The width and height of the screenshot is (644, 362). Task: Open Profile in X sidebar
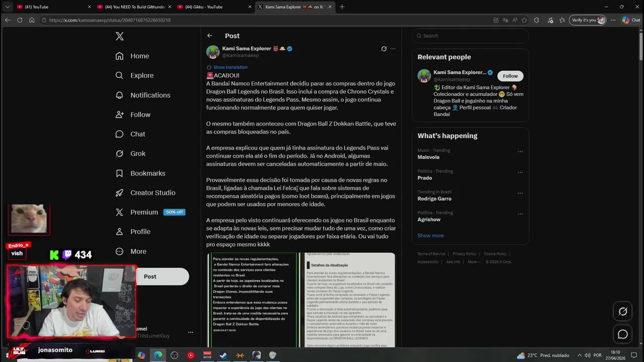point(133,232)
